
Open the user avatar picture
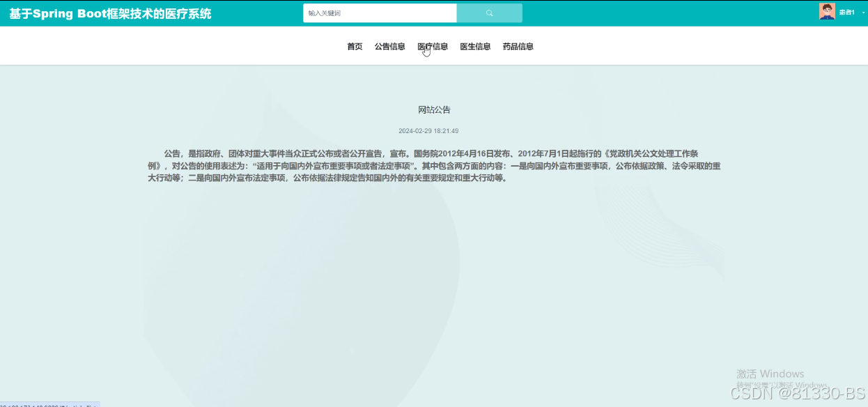coord(827,11)
